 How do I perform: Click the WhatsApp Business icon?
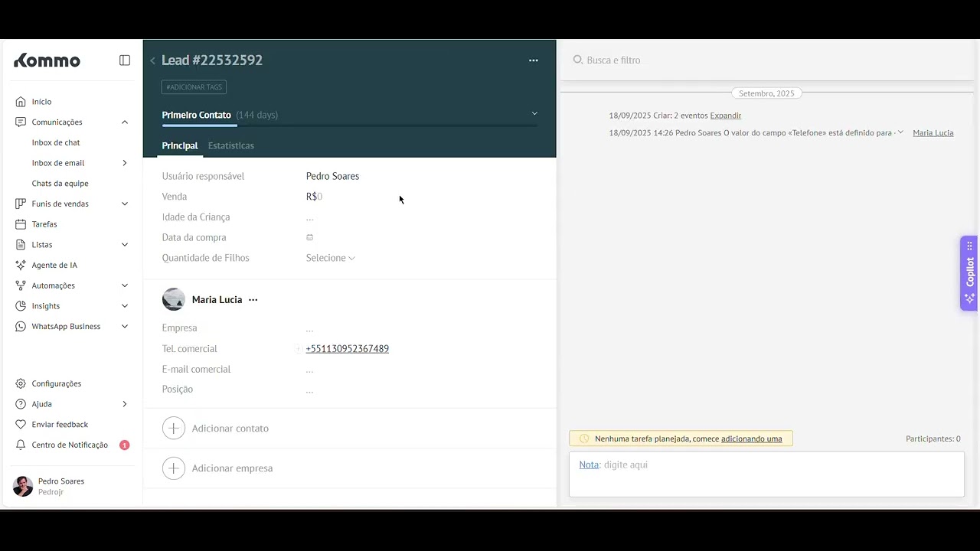[21, 326]
